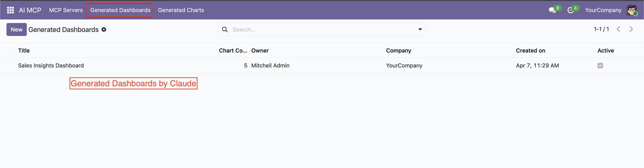
Task: Go to previous page arrow
Action: [619, 29]
